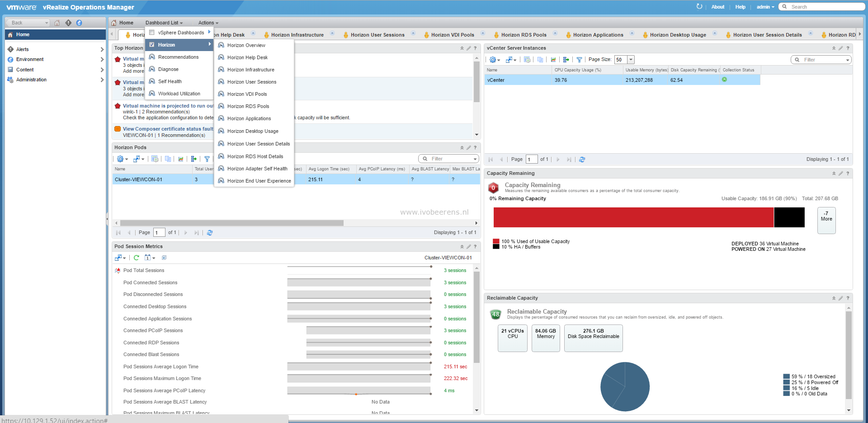Check the vSphere Dashboards checkbox
This screenshot has width=868, height=423.
pos(152,33)
